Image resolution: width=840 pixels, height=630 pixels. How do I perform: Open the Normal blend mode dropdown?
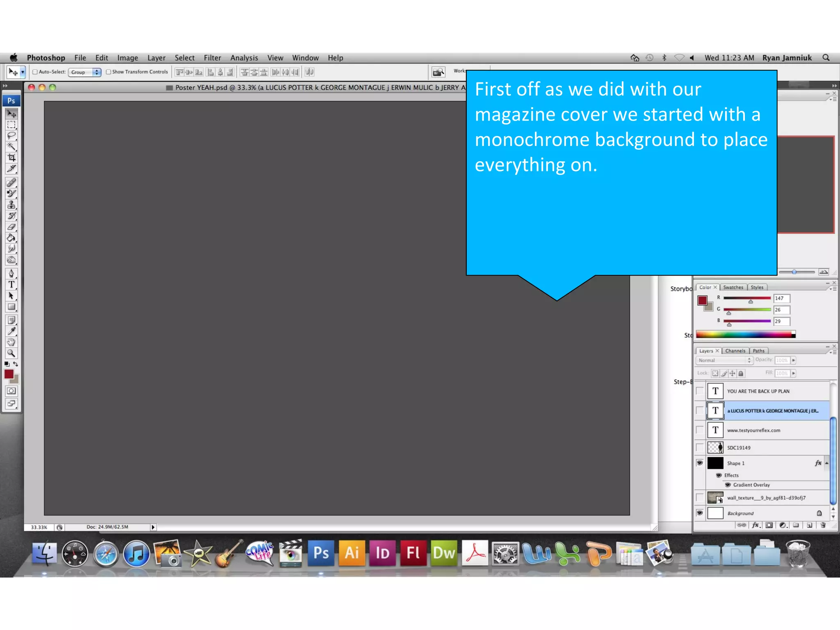724,360
